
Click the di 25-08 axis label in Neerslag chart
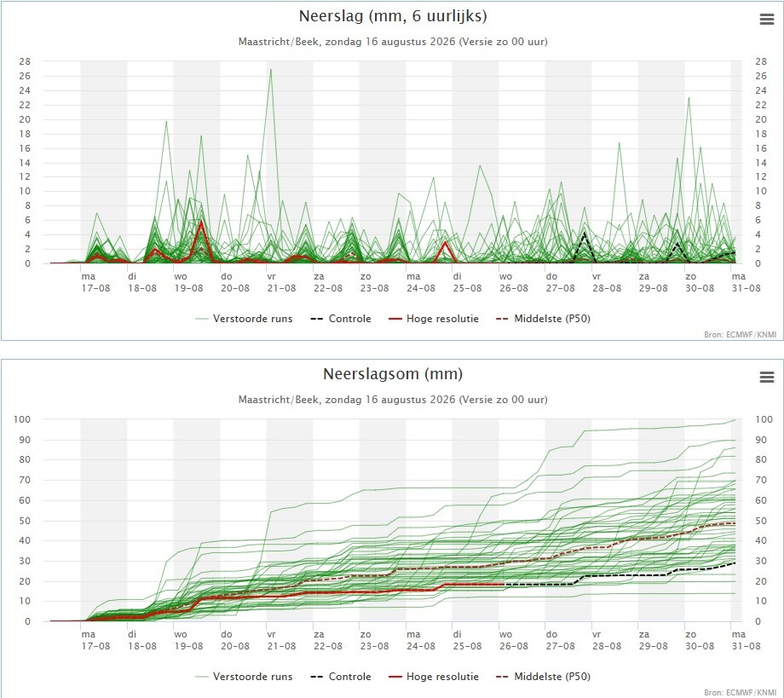[467, 282]
